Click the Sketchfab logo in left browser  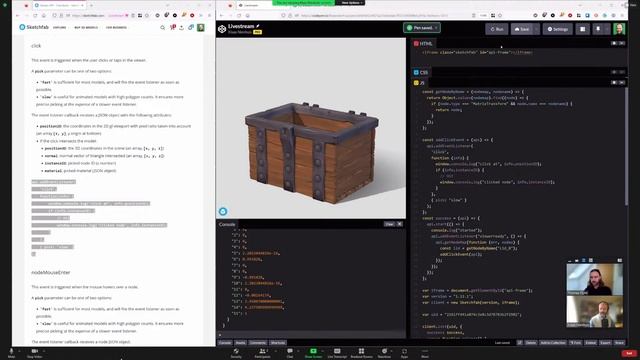pyautogui.click(x=34, y=27)
